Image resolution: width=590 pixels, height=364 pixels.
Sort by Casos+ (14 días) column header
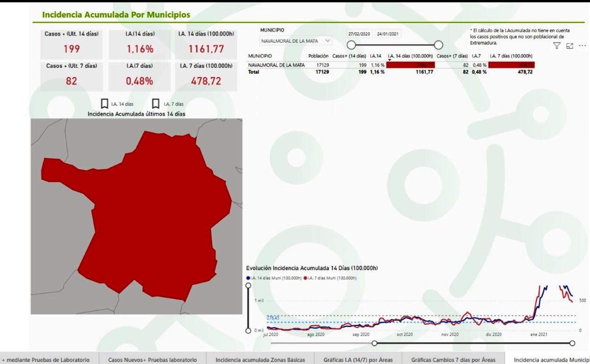[349, 56]
